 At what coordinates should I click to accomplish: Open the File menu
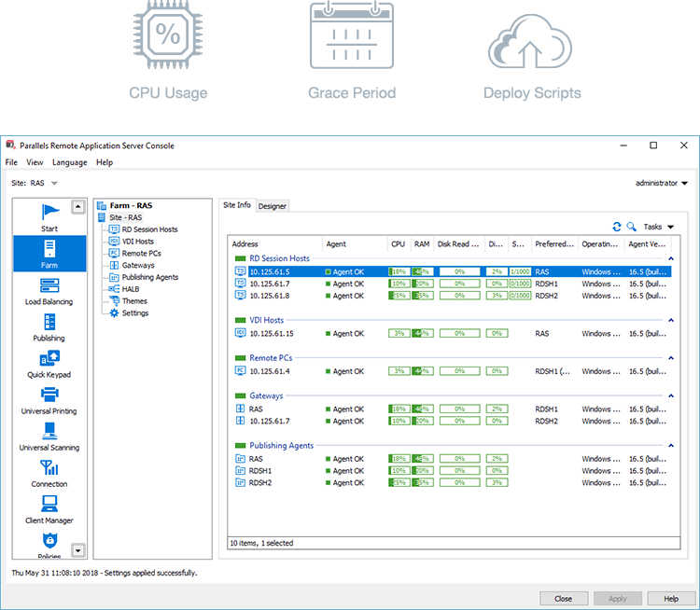click(x=11, y=162)
